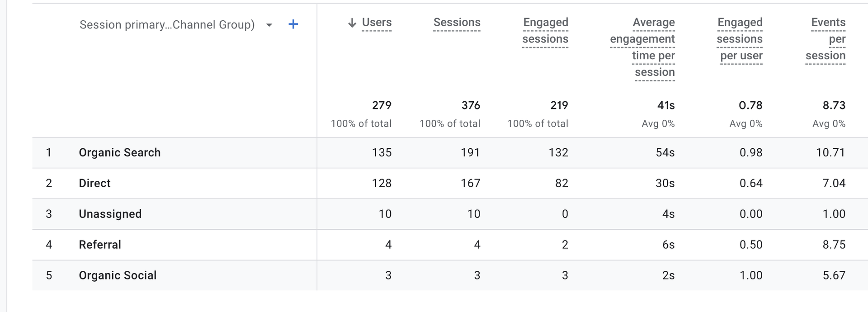This screenshot has width=868, height=312.
Task: Sort by Engaged sessions per user header
Action: point(740,39)
